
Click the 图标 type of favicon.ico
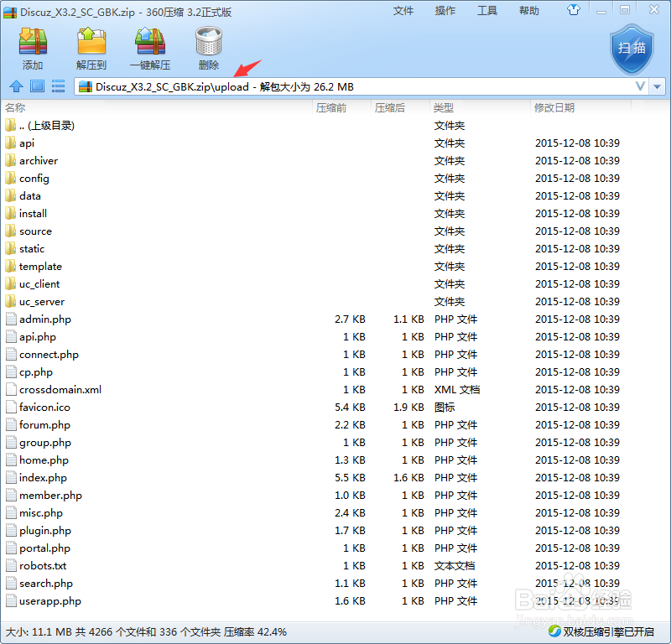(445, 407)
